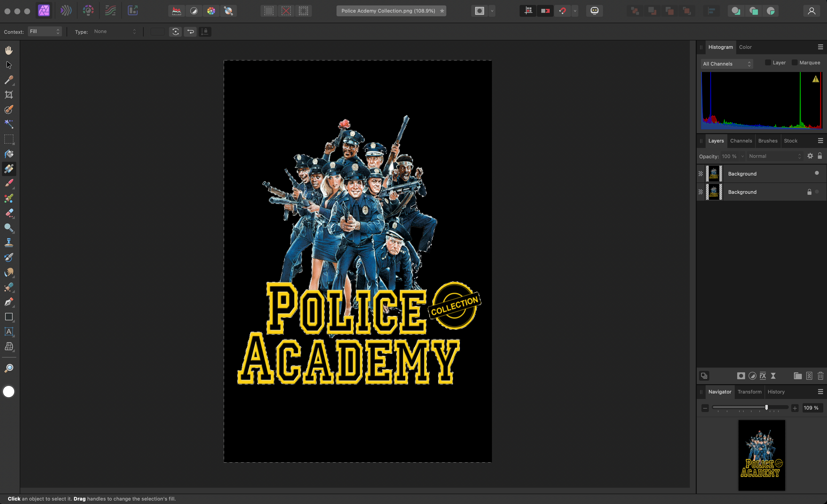
Task: Unlock the bottom Background layer padlock
Action: 809,192
